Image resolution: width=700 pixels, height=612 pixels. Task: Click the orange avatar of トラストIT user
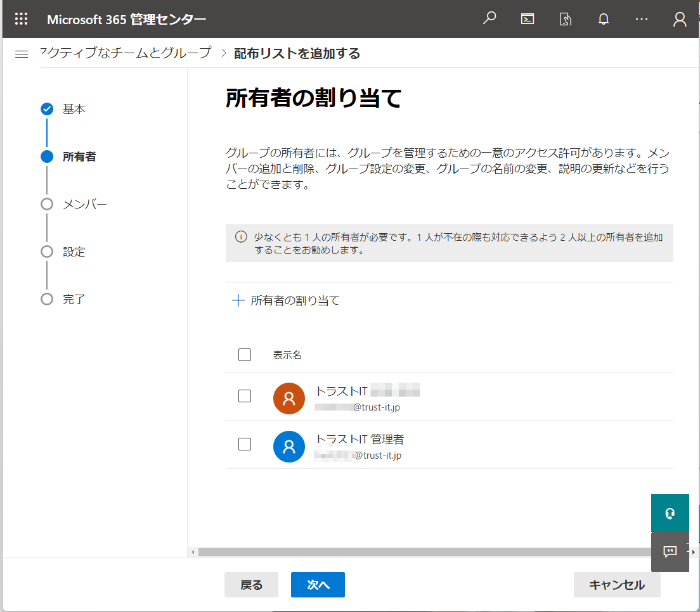[289, 398]
